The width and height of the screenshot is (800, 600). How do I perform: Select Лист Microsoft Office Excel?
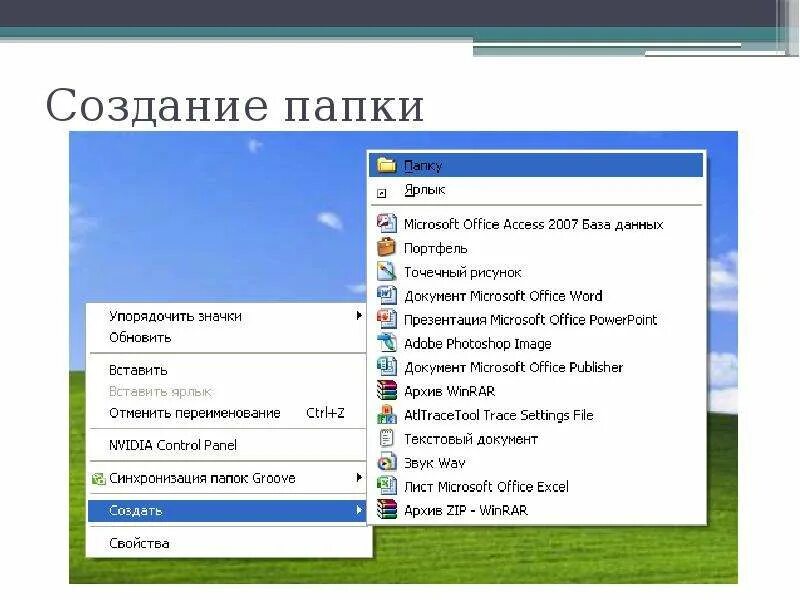pyautogui.click(x=536, y=486)
